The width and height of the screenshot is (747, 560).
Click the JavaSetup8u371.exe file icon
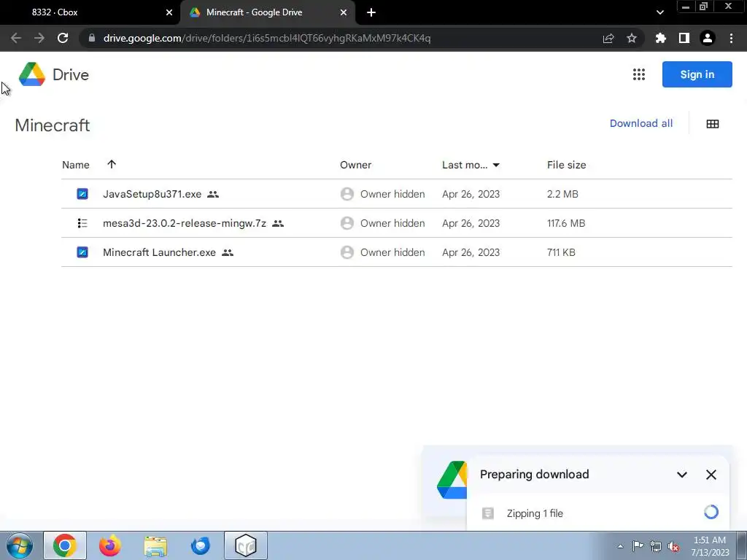tap(82, 194)
